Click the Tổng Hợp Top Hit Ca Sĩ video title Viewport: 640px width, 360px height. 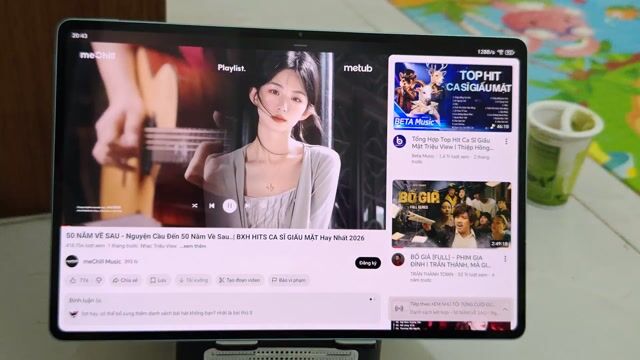(452, 143)
